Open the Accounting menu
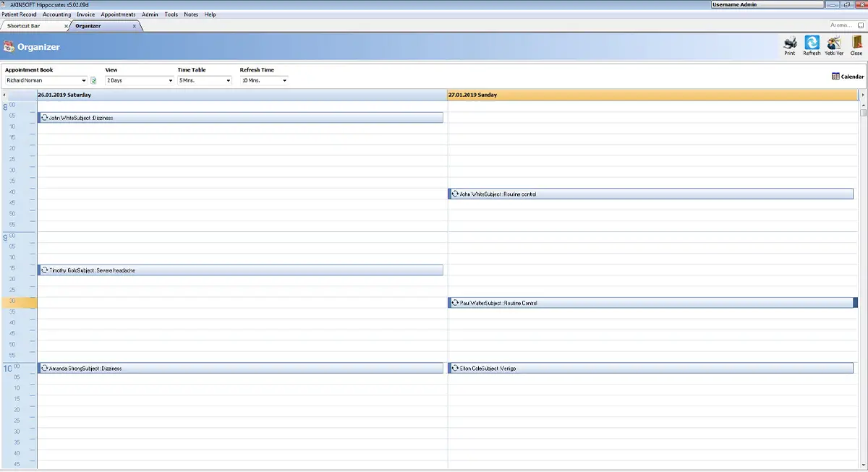868x472 pixels. [56, 14]
